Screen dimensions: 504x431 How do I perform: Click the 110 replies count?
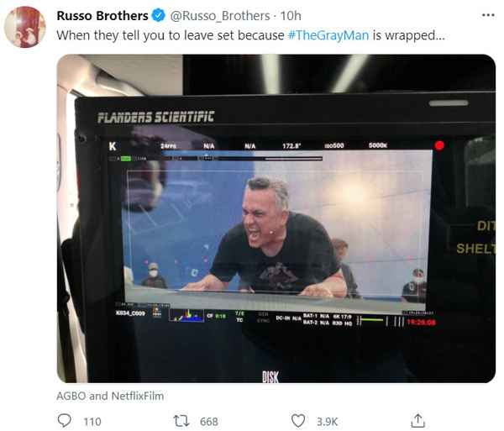[x=92, y=422]
